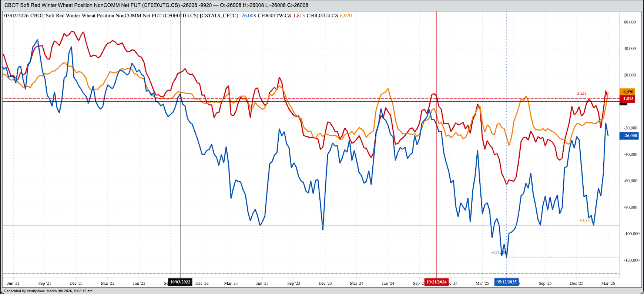Select the red 1,813 price tag
644x294 pixels.
(628, 99)
